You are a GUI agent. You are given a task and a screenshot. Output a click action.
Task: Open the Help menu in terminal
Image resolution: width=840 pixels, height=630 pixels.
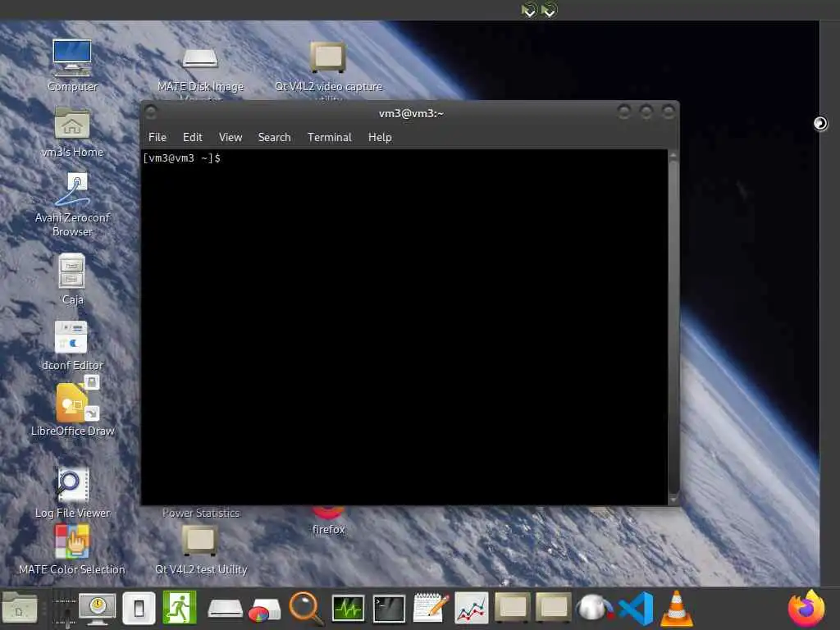(x=380, y=137)
